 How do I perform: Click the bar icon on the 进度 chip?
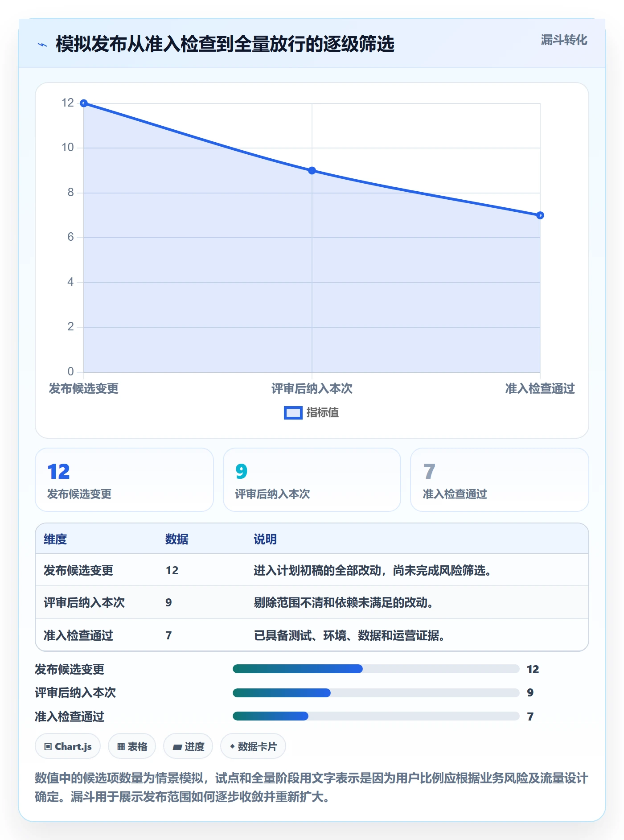pyautogui.click(x=177, y=747)
